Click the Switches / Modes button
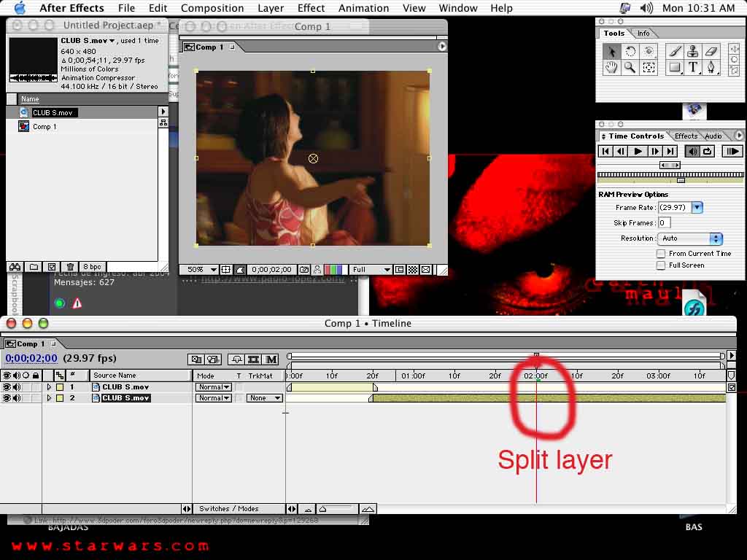 [x=228, y=509]
